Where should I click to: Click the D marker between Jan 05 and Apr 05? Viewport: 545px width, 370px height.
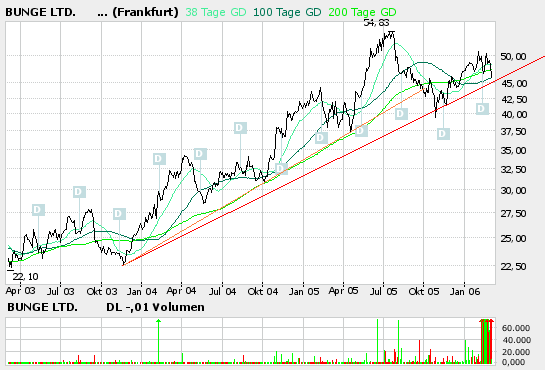pyautogui.click(x=321, y=138)
